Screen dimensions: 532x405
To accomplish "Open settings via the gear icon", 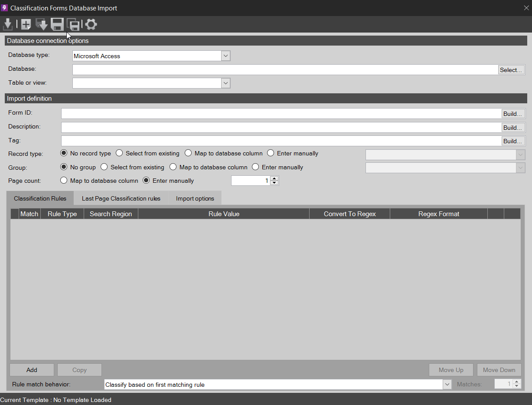I will click(x=91, y=25).
